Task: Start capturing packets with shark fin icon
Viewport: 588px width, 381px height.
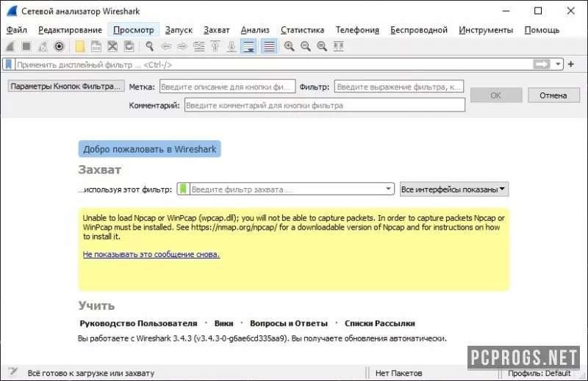Action: pyautogui.click(x=10, y=46)
